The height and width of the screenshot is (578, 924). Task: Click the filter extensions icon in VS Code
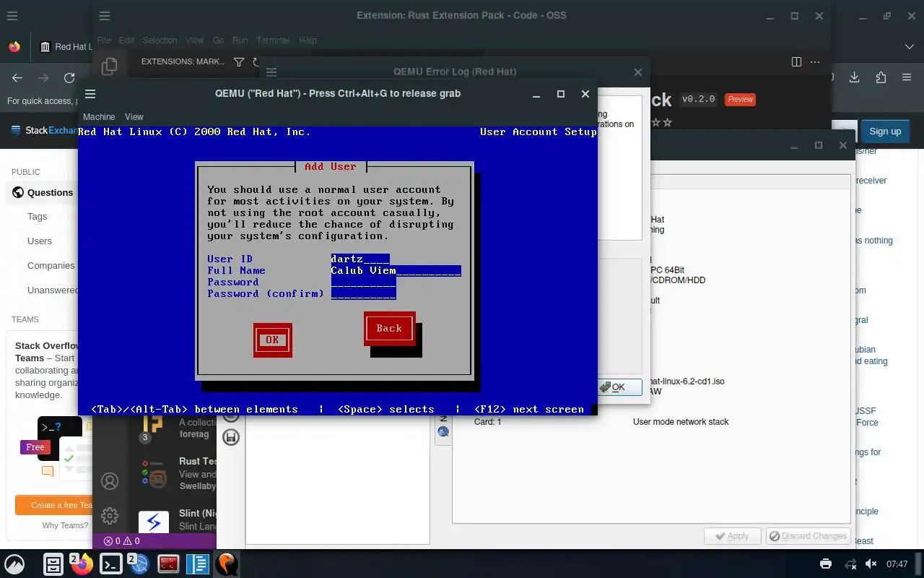click(239, 62)
